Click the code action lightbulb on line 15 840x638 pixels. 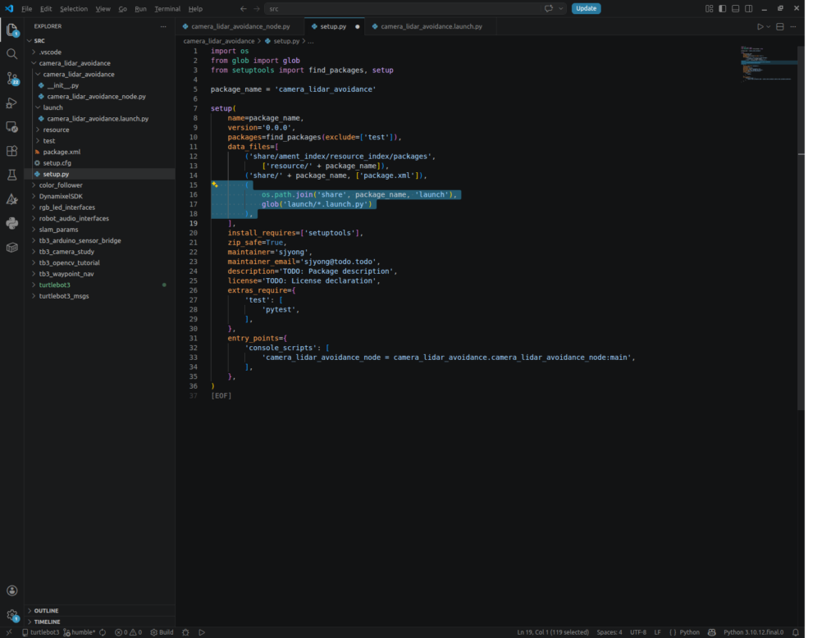click(x=215, y=185)
